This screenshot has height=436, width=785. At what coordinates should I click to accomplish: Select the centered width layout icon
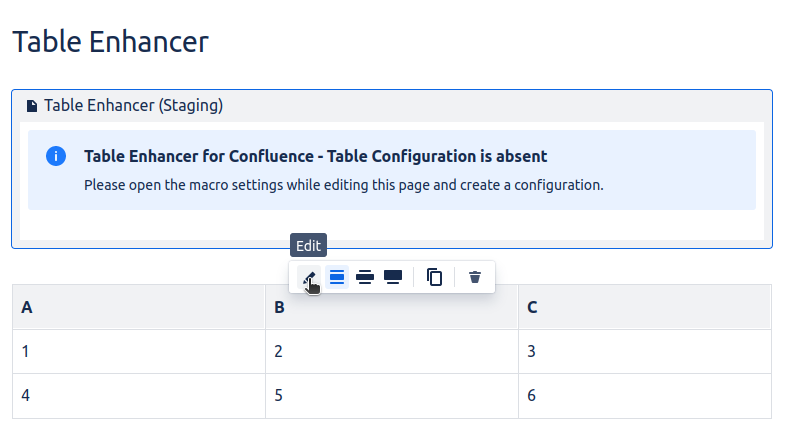click(x=337, y=277)
